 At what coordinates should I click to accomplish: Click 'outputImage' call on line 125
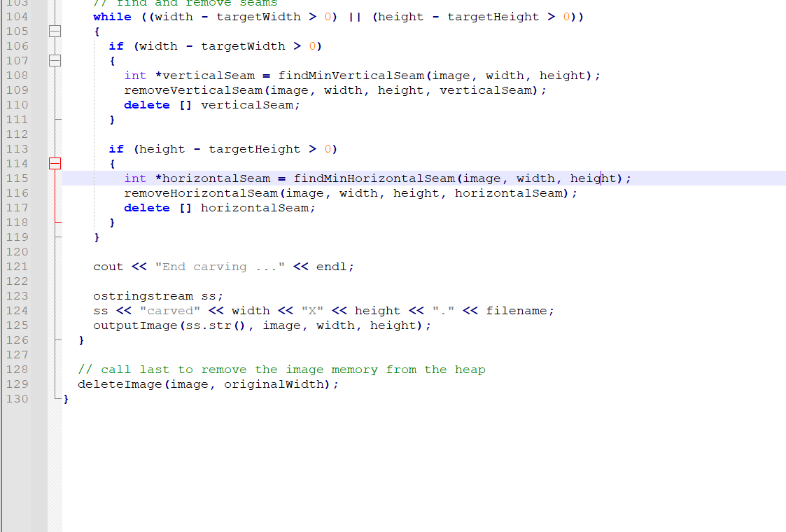pos(135,325)
